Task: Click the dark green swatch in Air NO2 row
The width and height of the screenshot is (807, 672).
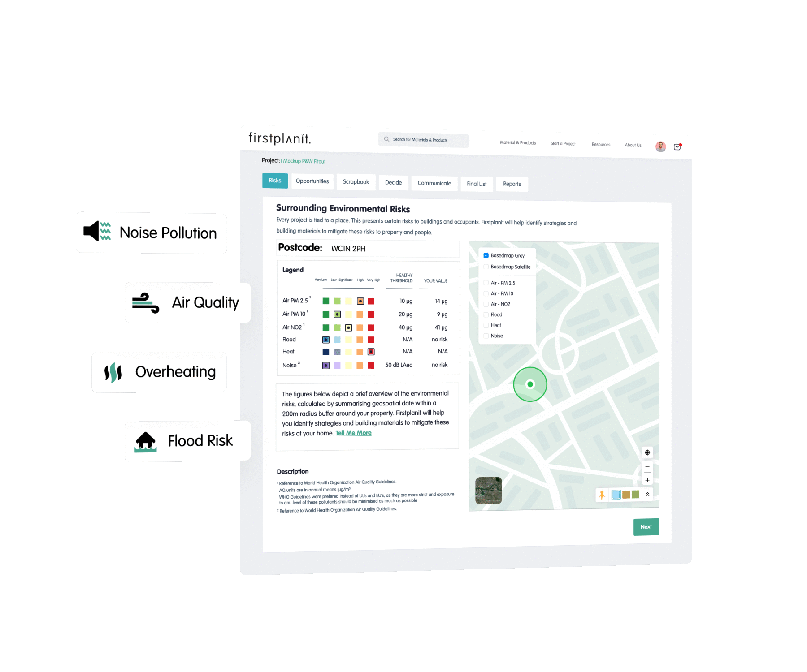Action: point(326,328)
